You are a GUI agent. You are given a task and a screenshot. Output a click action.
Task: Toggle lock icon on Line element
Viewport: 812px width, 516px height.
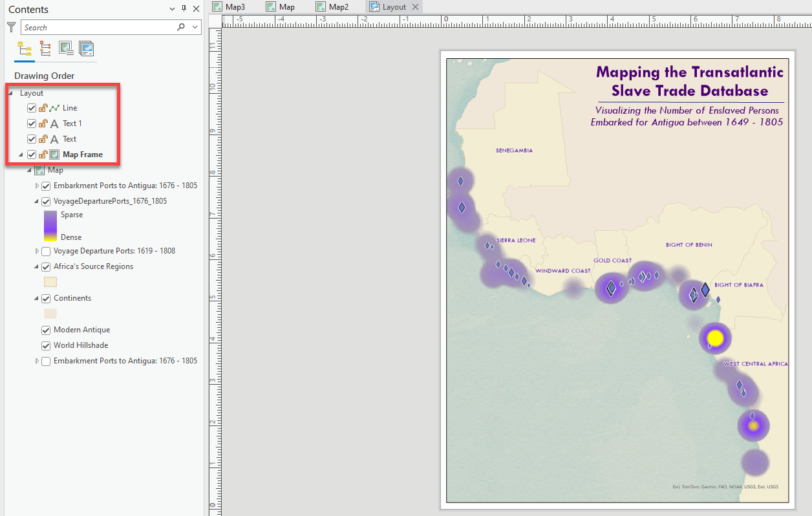[x=43, y=108]
